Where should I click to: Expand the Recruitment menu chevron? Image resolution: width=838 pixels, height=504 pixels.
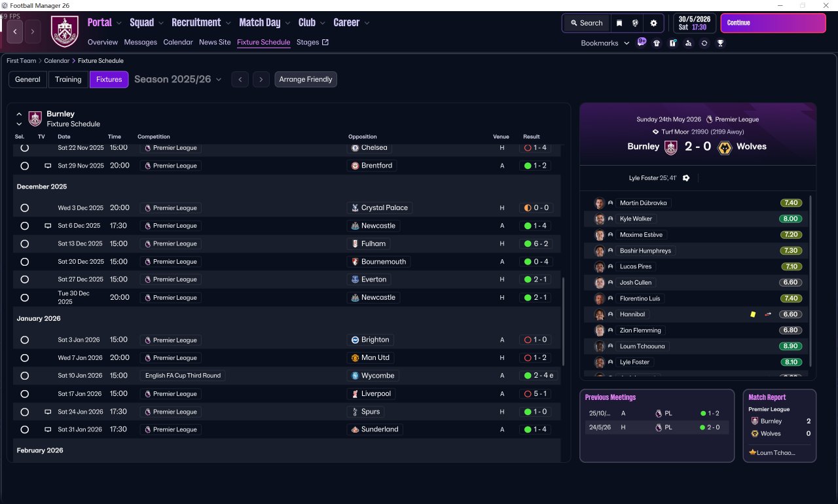228,23
